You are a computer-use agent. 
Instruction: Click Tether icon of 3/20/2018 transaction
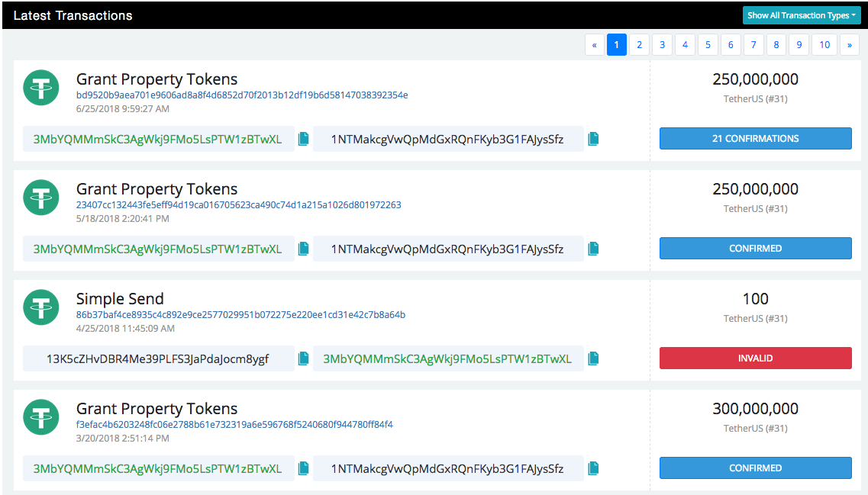click(41, 417)
